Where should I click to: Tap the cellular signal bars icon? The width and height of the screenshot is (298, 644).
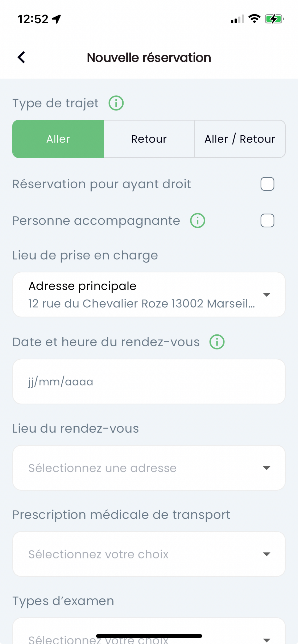[x=237, y=19]
